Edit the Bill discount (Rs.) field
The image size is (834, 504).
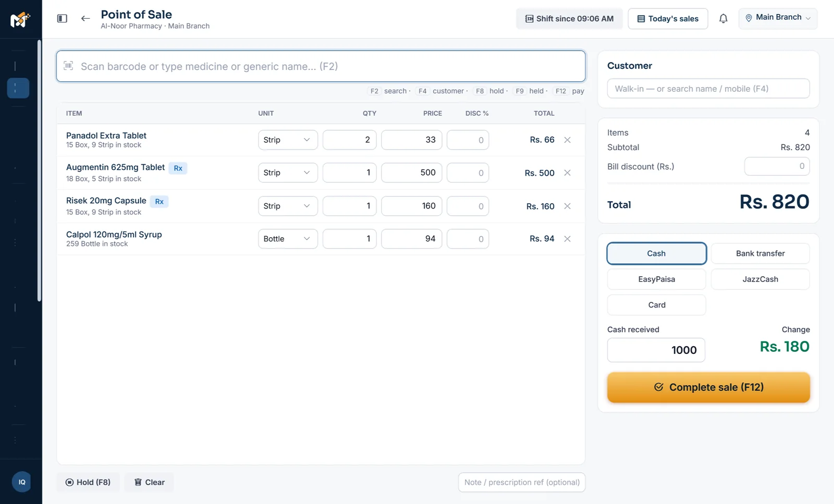point(777,166)
